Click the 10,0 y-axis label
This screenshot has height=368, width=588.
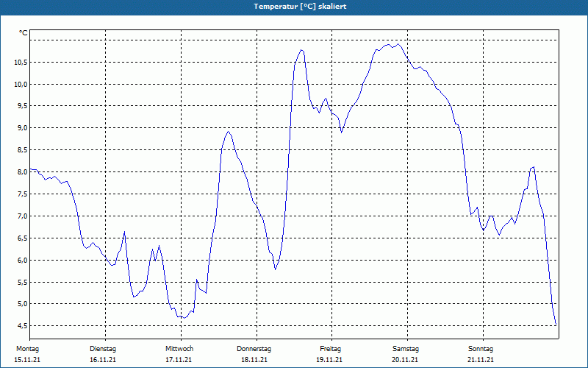tap(21, 84)
